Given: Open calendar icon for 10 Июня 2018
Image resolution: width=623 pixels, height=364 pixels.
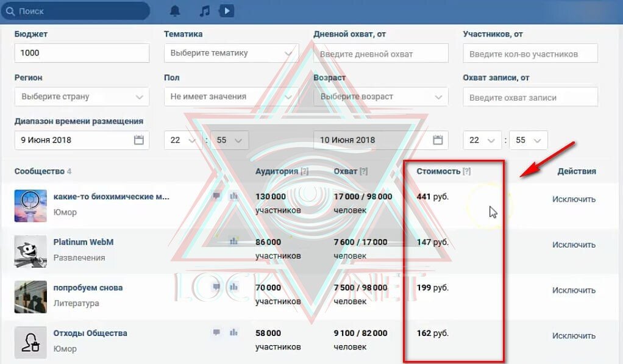Looking at the screenshot, I should pyautogui.click(x=438, y=140).
